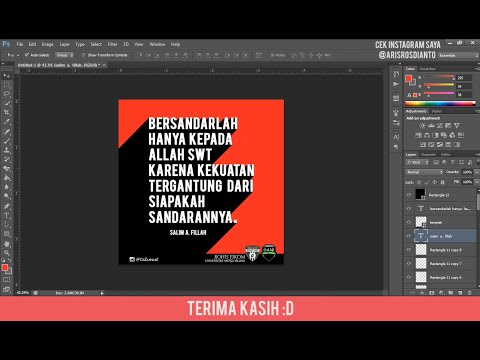The height and width of the screenshot is (360, 480).
Task: Open the Layer menu
Action: (x=65, y=44)
